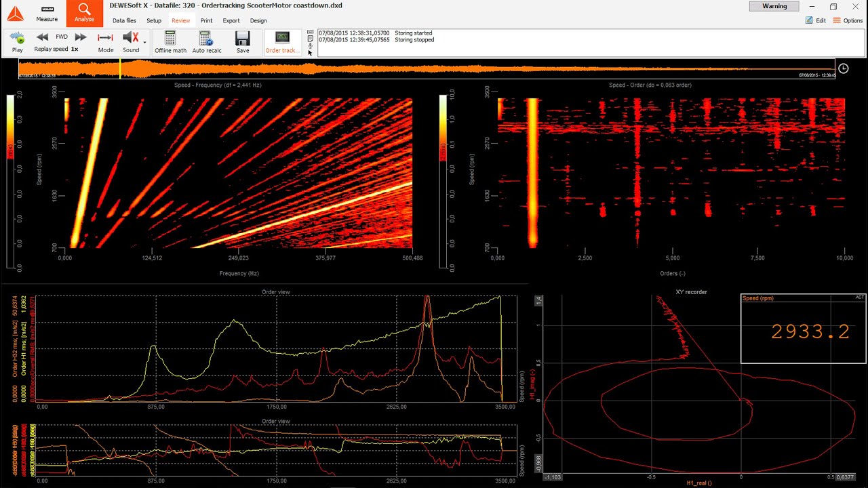
Task: Click the XY recorder plot
Action: (698, 384)
